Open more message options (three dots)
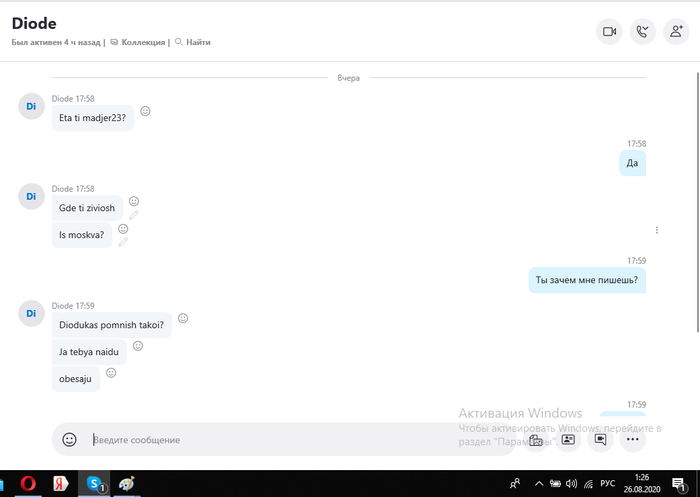The image size is (700, 497). (633, 440)
